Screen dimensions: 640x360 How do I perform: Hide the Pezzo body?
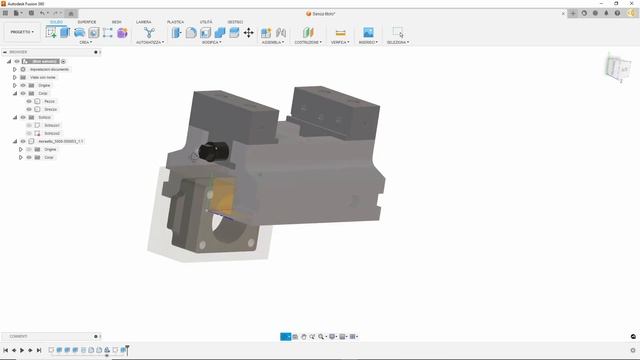point(29,101)
